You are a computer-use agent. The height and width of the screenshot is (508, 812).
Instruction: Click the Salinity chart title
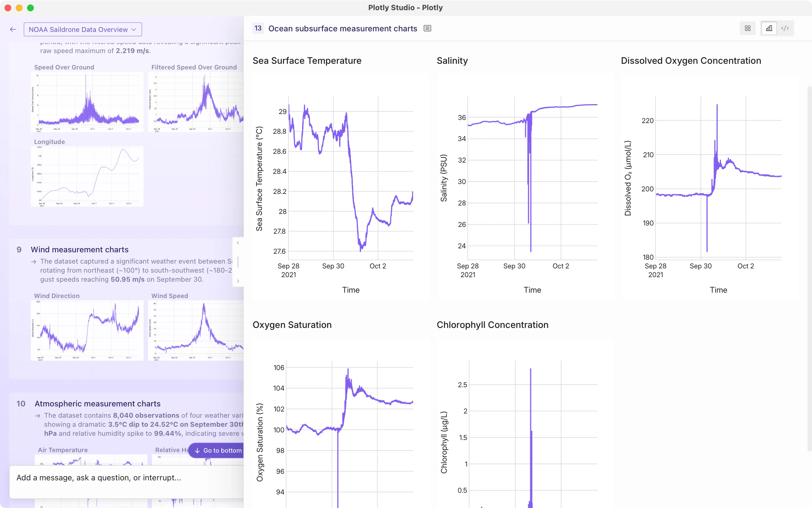[x=452, y=60]
